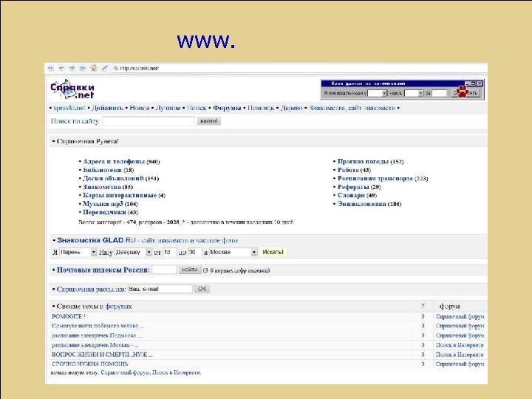Open first dropdown in the banner ad
Viewport: 532px width, 399px height.
click(x=378, y=92)
